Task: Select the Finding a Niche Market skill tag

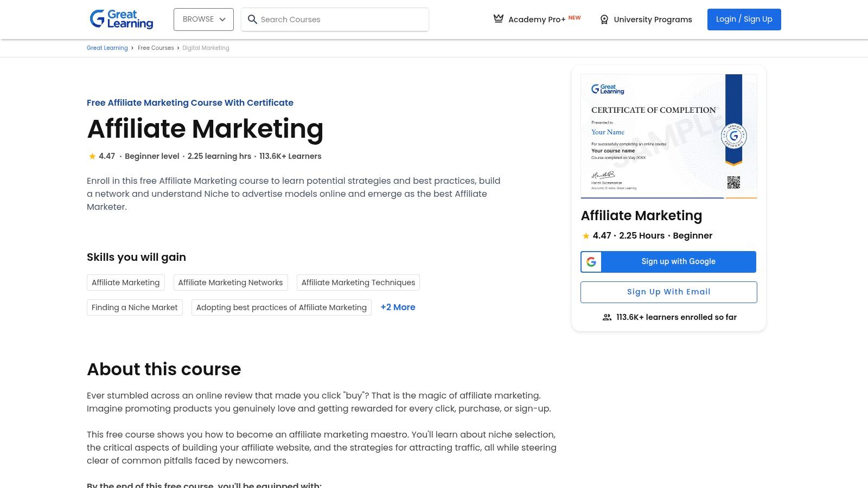Action: click(135, 307)
